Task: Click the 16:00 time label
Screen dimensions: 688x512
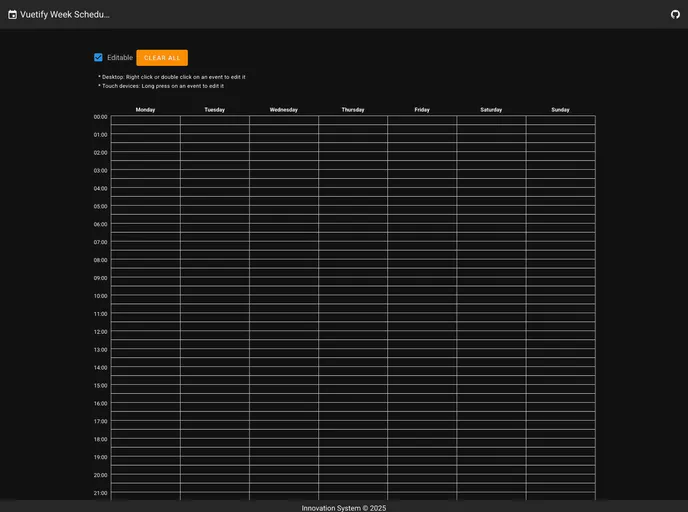Action: click(100, 404)
